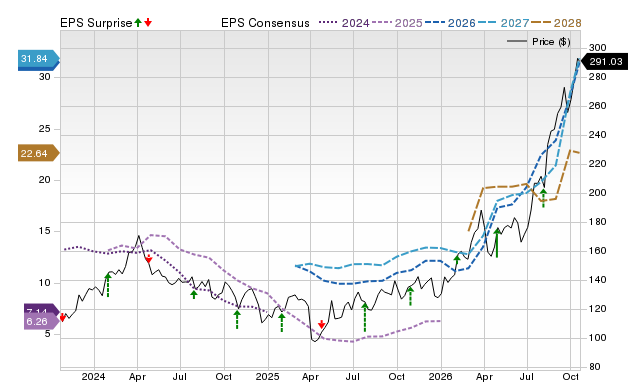
Task: Click the EPS Surprise title text
Action: point(96,23)
